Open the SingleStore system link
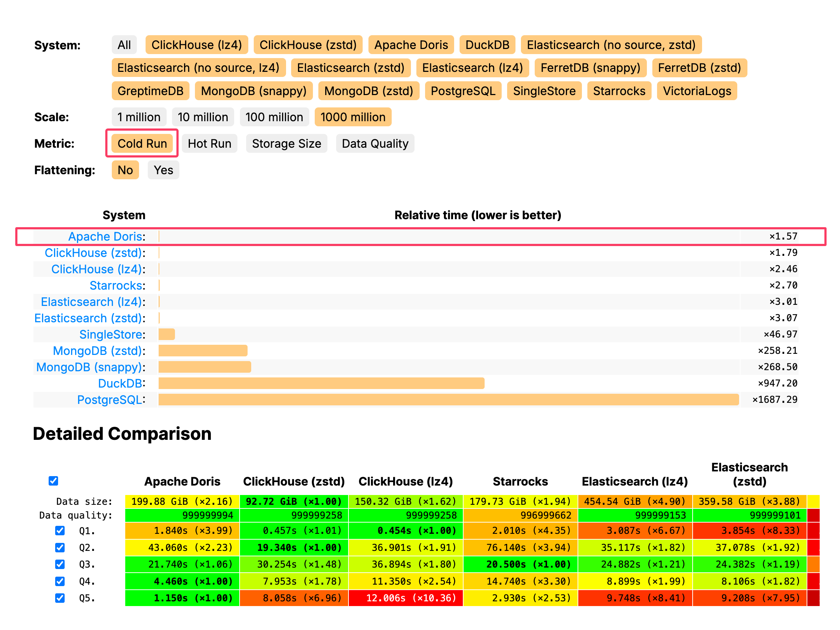This screenshot has height=630, width=840. point(111,334)
